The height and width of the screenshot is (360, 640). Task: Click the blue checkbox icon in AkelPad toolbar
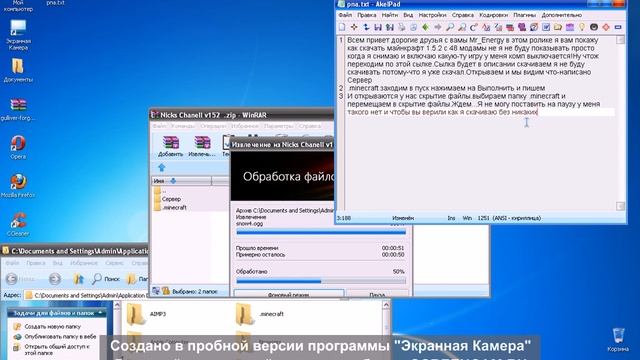[546, 27]
